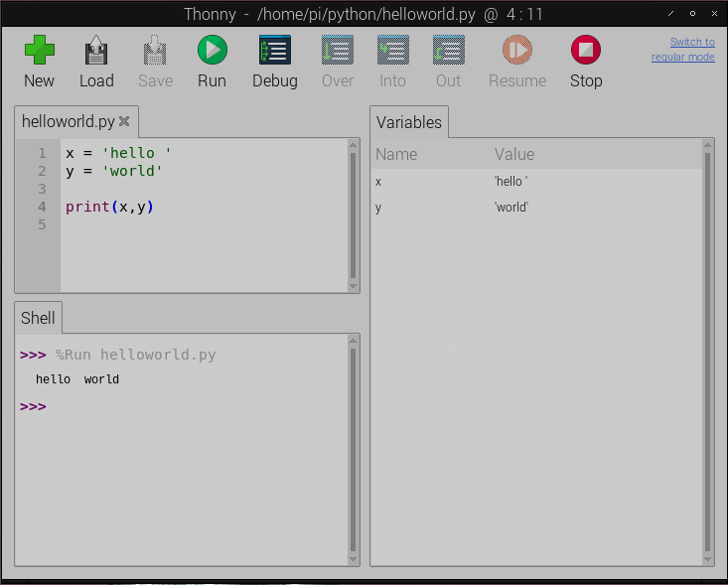Click code line x = 'hello '

[118, 153]
